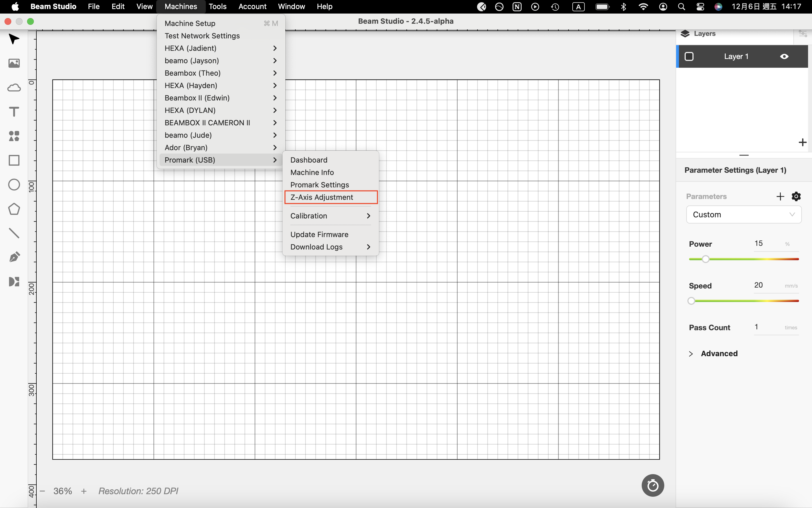The image size is (812, 508).
Task: Select the Polygon tool
Action: point(14,209)
